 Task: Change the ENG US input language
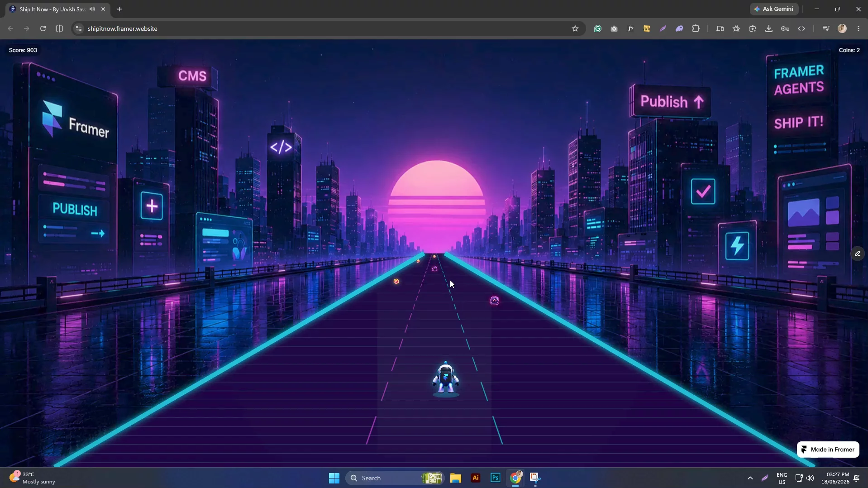pos(782,478)
